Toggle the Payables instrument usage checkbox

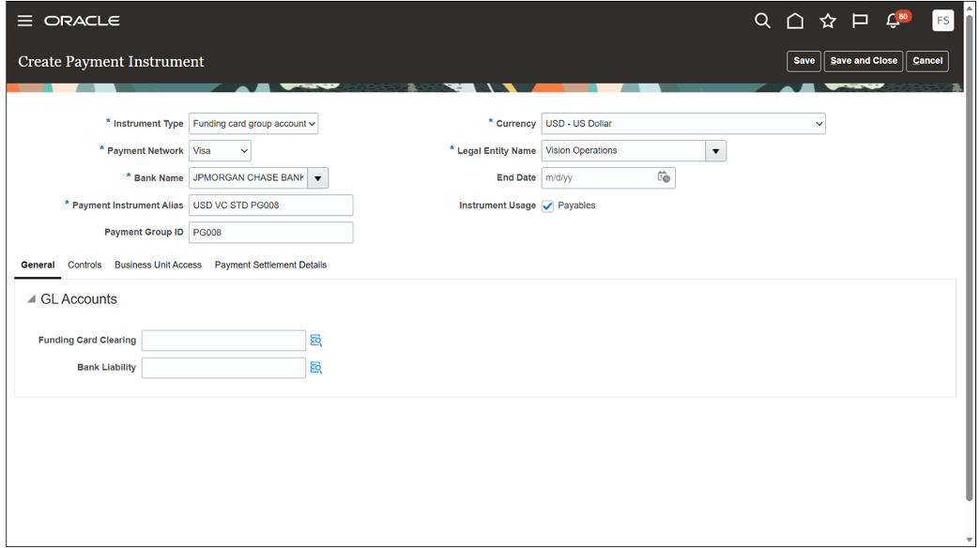(x=547, y=205)
